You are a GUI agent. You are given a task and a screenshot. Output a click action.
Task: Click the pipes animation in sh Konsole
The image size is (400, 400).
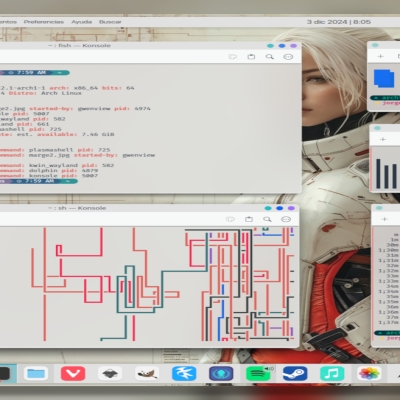click(147, 284)
